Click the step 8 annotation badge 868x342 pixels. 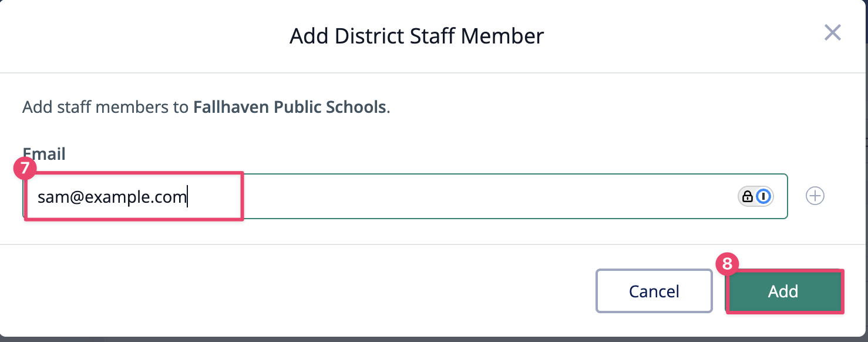[727, 264]
